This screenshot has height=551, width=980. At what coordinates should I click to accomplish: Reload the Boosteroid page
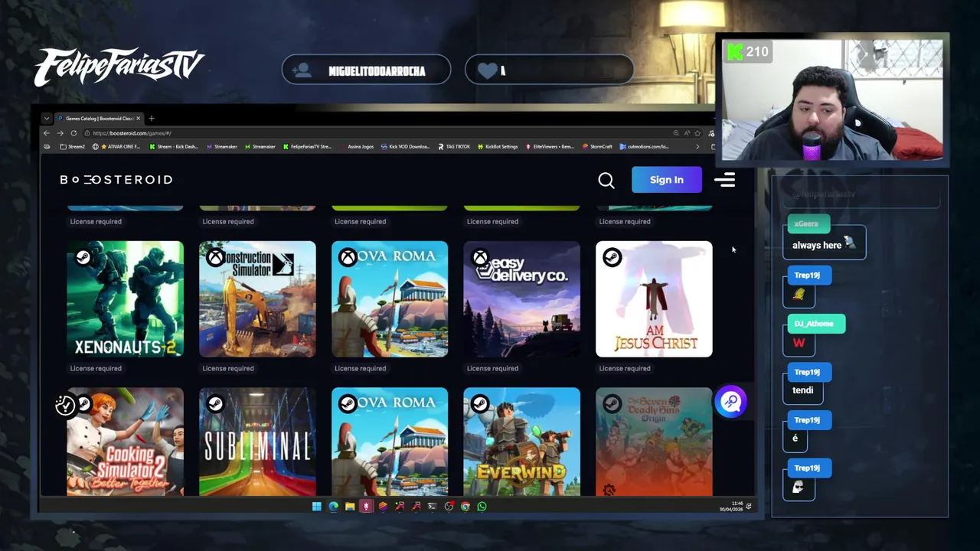pyautogui.click(x=73, y=133)
